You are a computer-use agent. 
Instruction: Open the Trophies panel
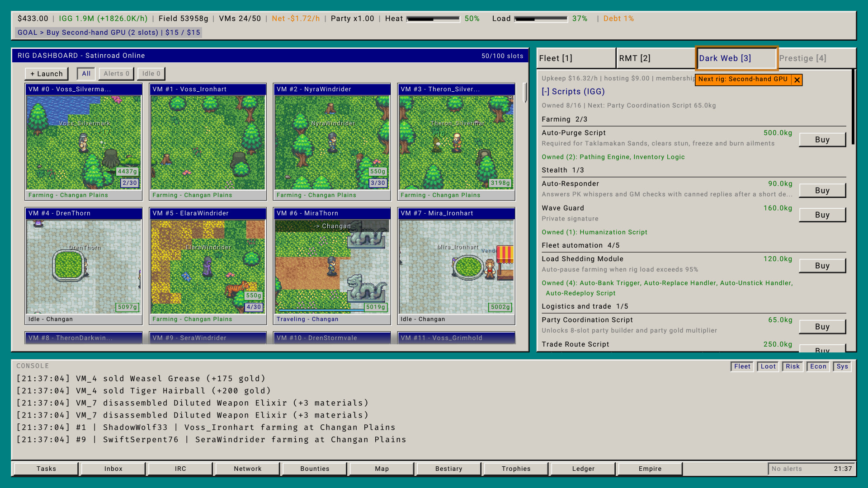pyautogui.click(x=516, y=469)
